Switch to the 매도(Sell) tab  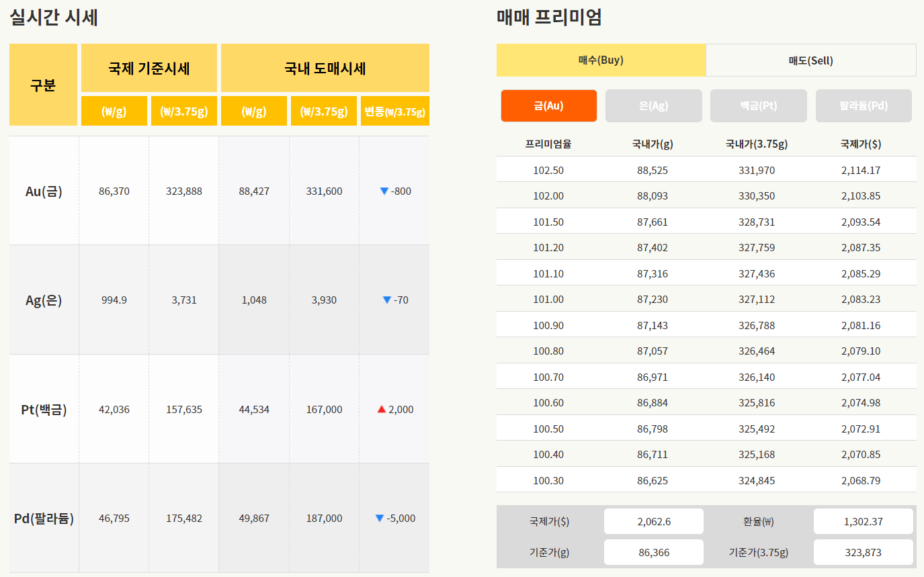tap(811, 60)
